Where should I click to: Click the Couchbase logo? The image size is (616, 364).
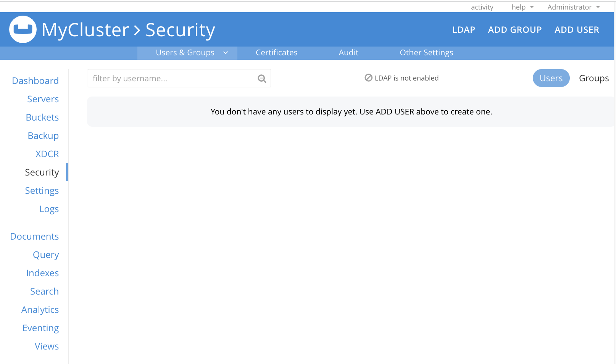23,29
